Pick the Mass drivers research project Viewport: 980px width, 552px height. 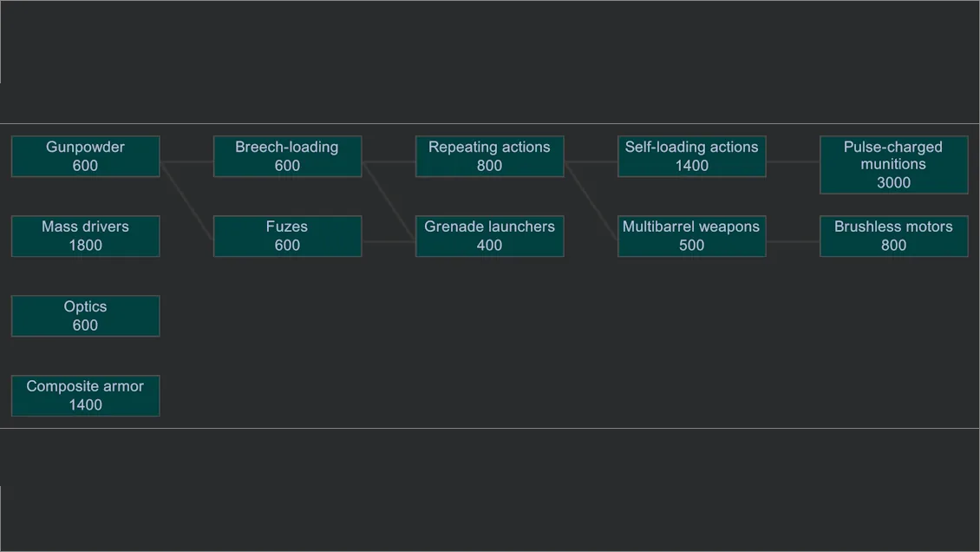85,236
